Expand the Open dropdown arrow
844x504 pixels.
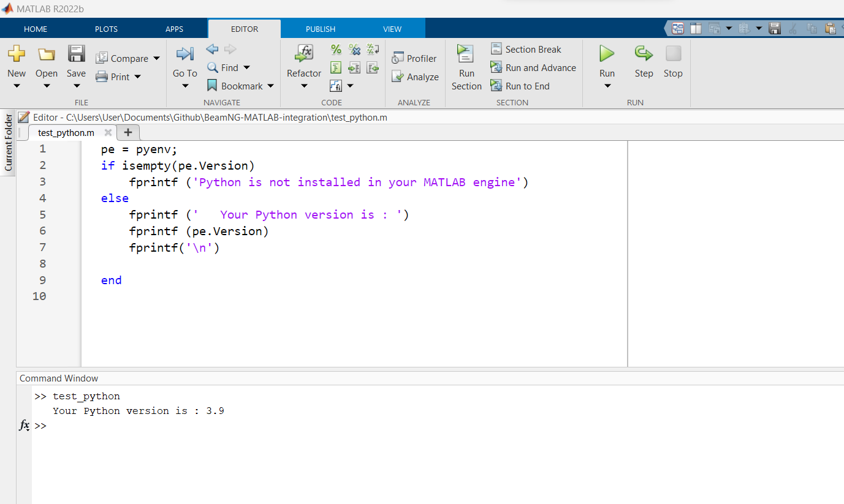tap(47, 86)
